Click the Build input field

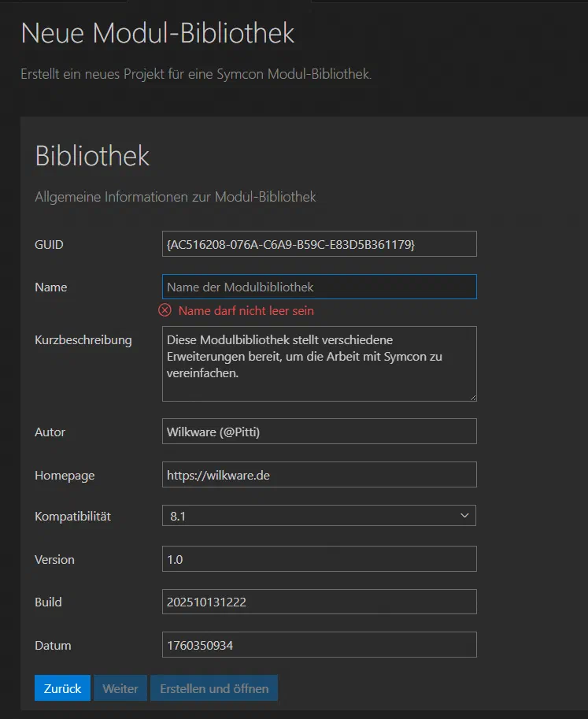pyautogui.click(x=319, y=602)
